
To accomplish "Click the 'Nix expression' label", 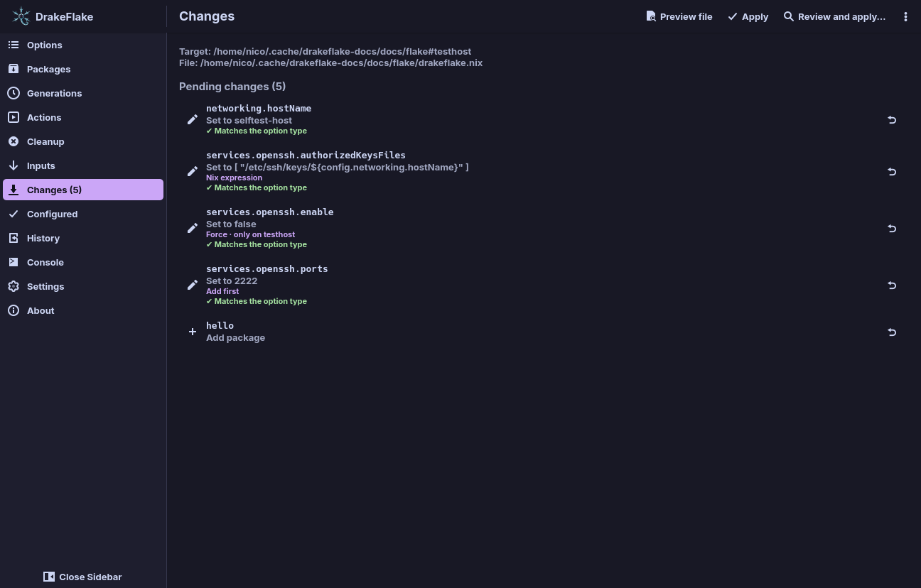I will click(234, 178).
